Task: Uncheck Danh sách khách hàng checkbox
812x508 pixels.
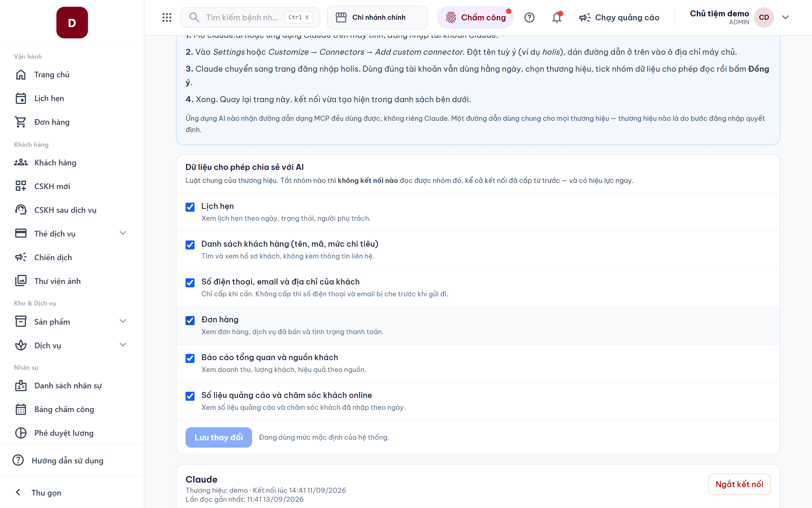Action: click(190, 245)
